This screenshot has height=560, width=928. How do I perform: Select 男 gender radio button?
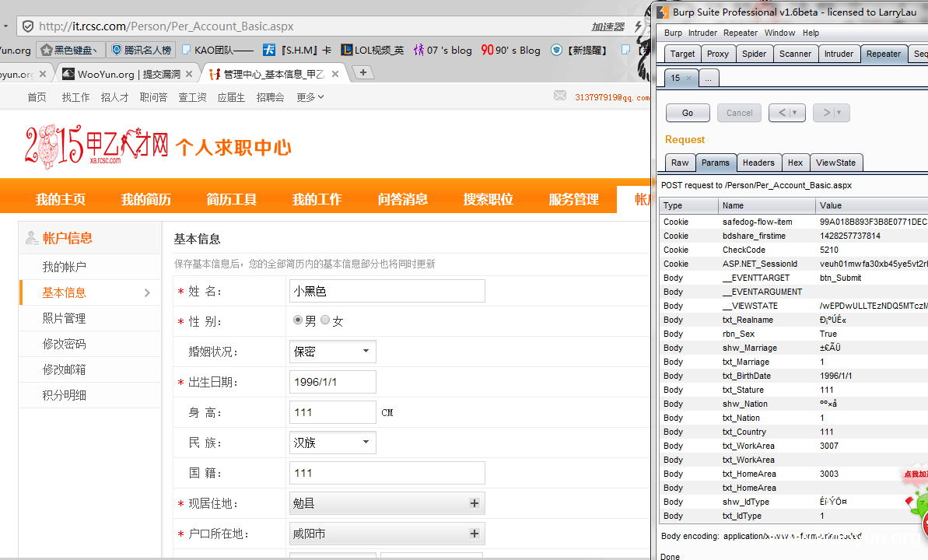click(x=298, y=320)
